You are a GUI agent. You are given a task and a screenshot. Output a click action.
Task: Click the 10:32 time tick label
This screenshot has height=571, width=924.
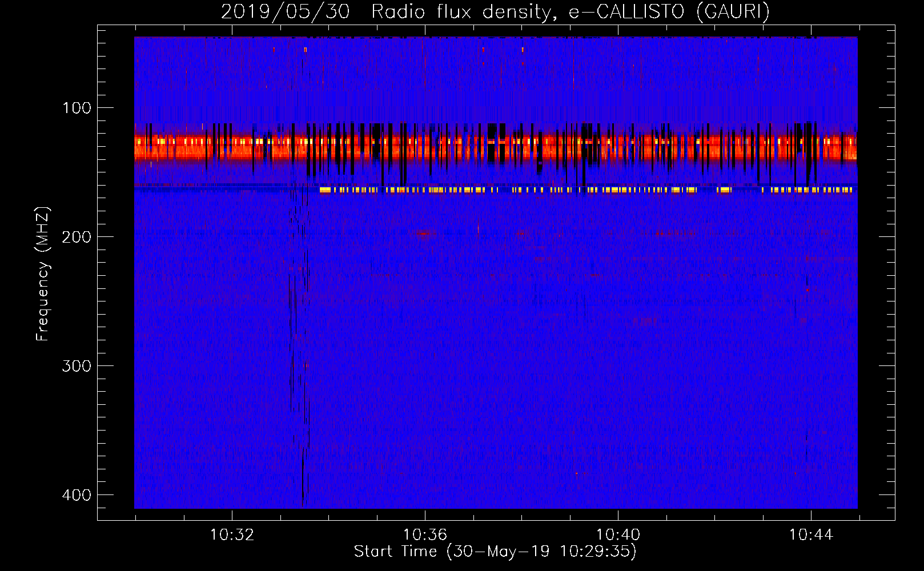pos(232,535)
